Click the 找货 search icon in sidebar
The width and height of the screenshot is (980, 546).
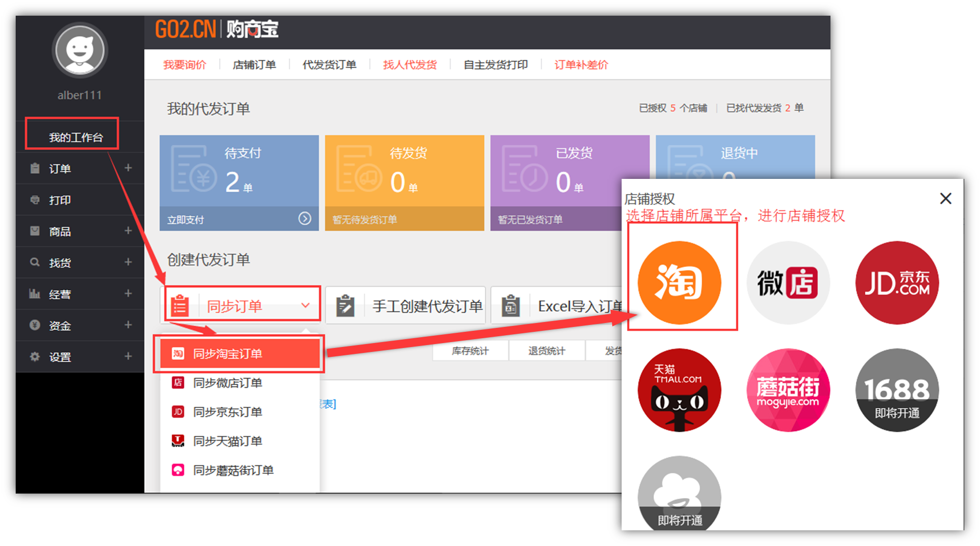35,262
